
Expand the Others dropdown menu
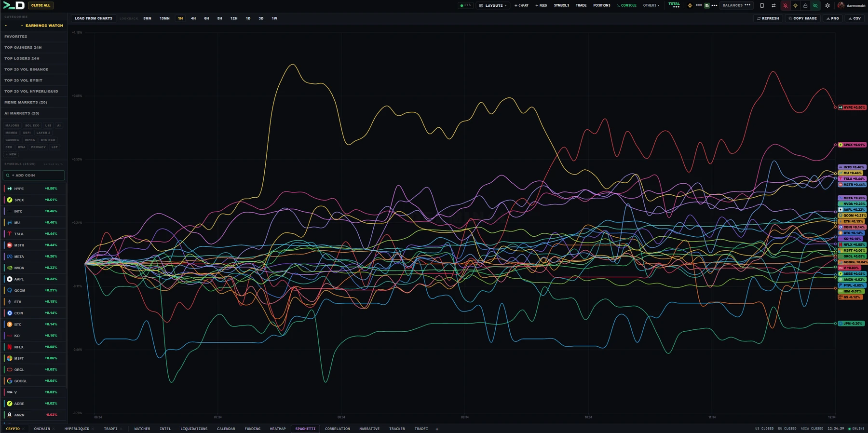coord(651,6)
